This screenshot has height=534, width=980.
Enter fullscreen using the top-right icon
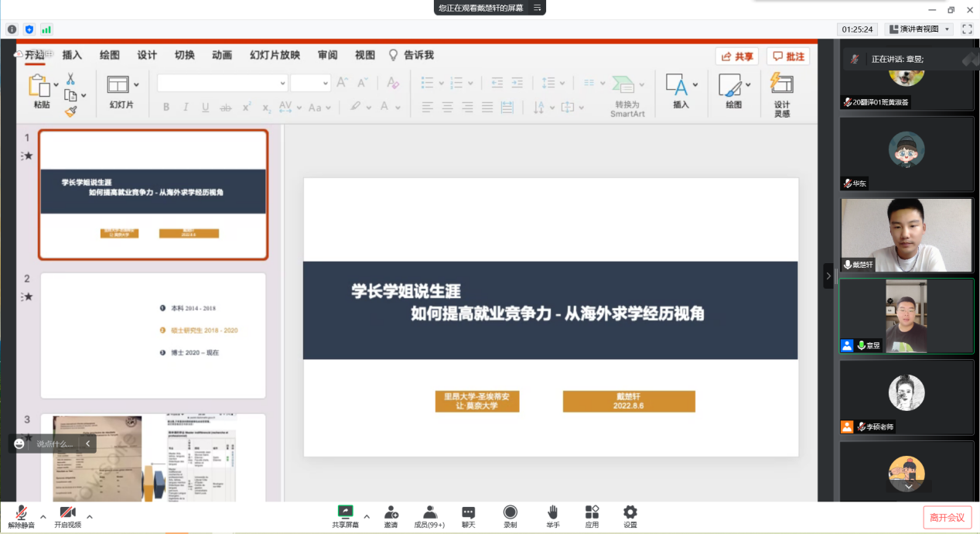[967, 29]
